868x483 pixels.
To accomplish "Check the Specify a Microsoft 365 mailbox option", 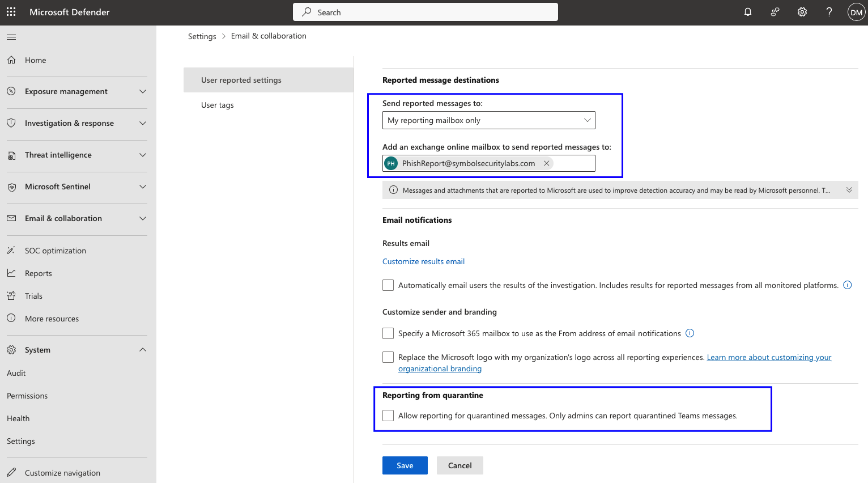I will click(388, 333).
